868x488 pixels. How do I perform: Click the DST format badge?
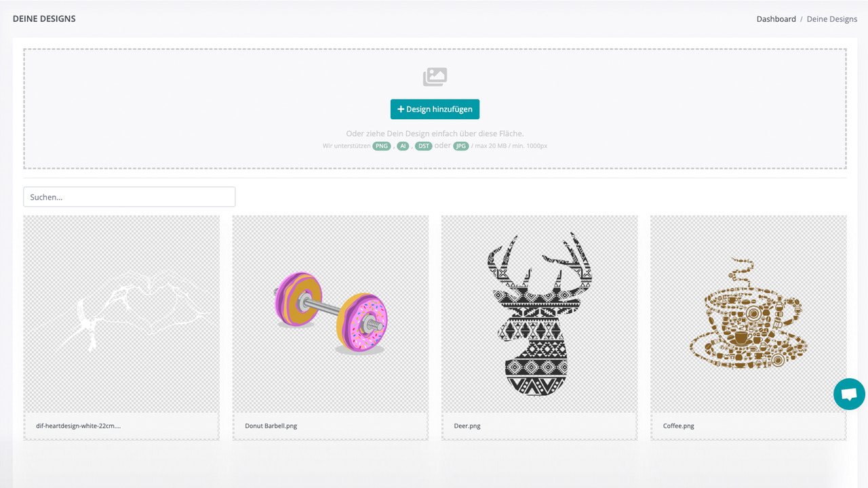tap(423, 146)
